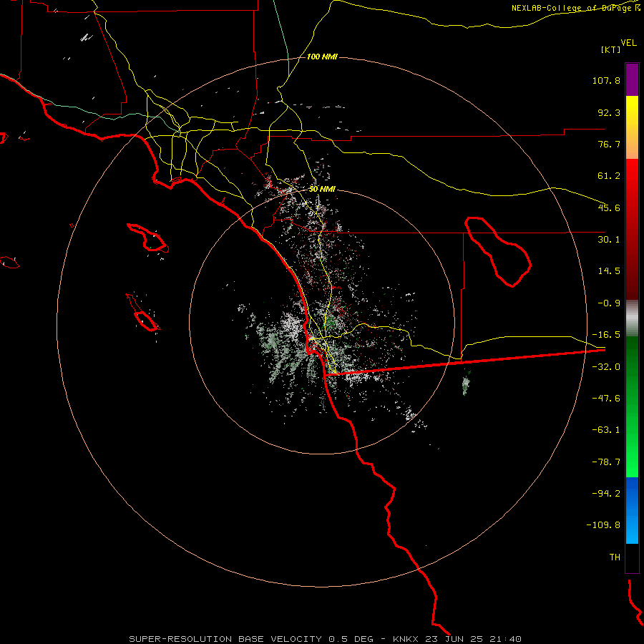Click the -78.7 velocity scale value
Screen dimensions: 644x644
(x=606, y=462)
